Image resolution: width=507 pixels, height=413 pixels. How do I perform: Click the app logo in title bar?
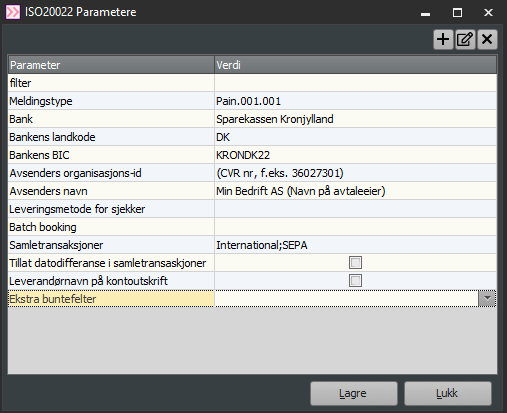(13, 12)
